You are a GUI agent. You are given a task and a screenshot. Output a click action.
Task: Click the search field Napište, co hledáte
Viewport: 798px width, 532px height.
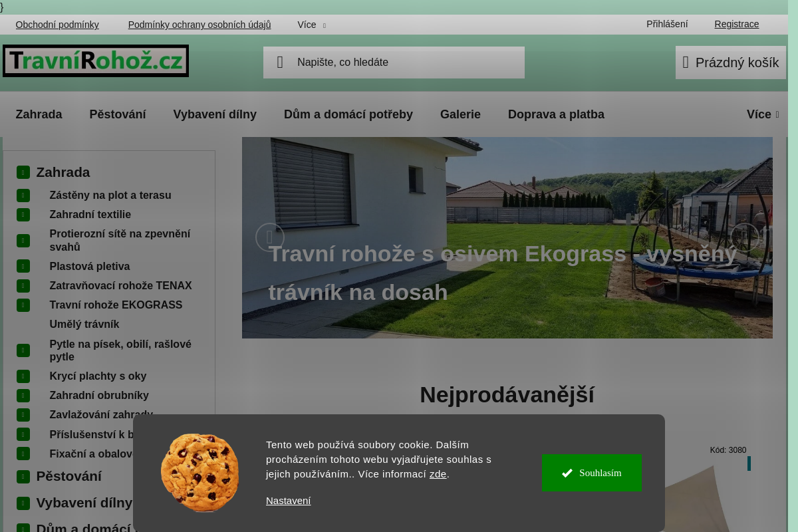(394, 63)
